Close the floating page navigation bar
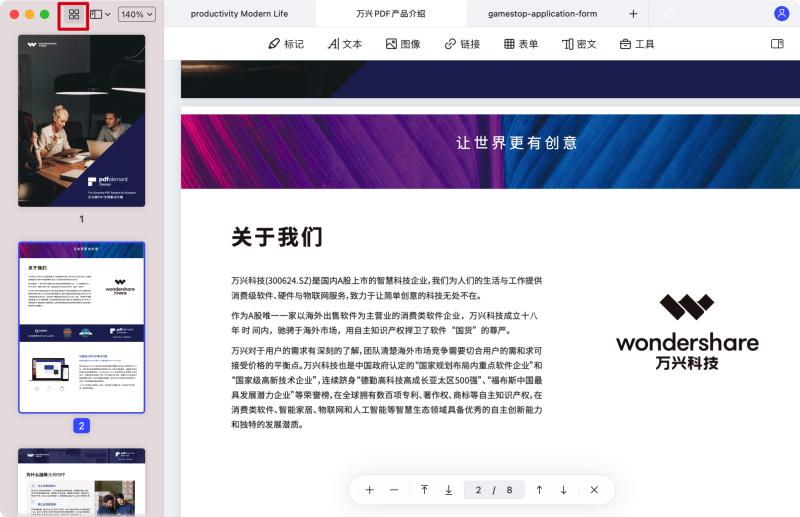The height and width of the screenshot is (517, 800). click(x=594, y=490)
